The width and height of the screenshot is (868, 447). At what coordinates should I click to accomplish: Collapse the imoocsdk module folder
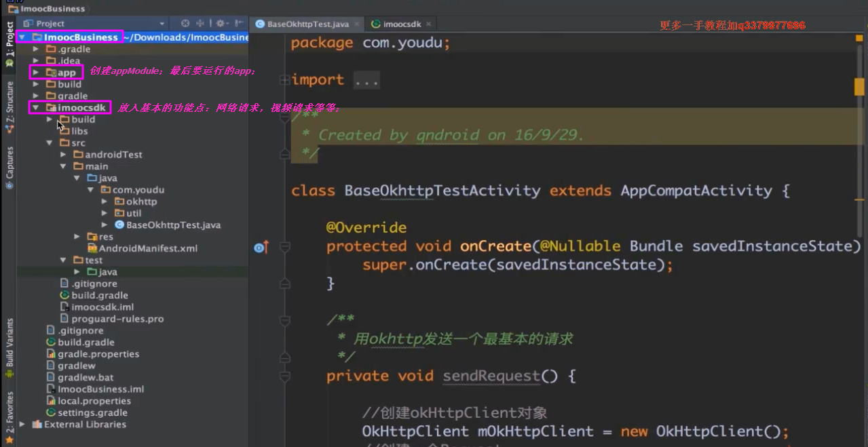pos(35,108)
